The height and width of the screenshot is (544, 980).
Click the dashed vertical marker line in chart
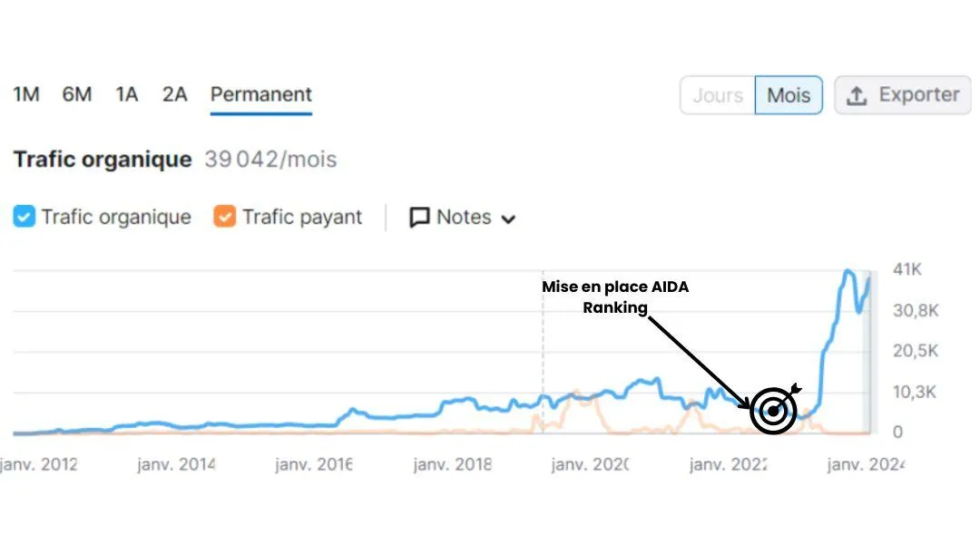543,351
